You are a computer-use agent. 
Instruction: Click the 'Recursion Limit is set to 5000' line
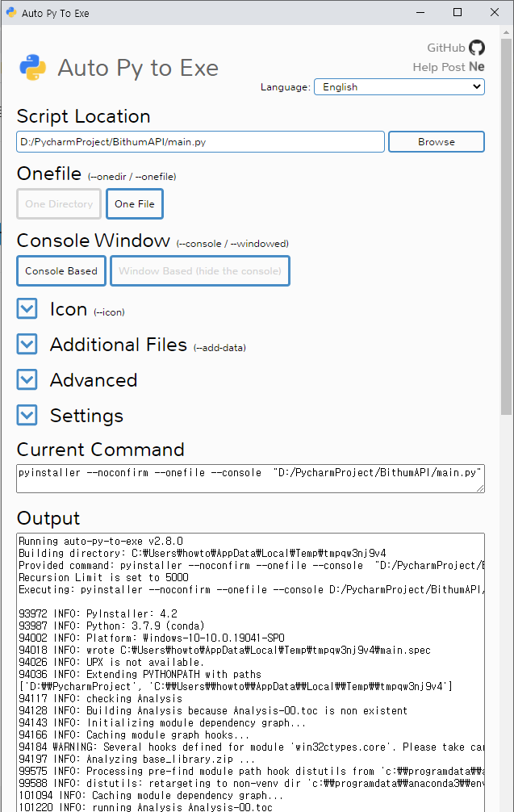tap(103, 577)
